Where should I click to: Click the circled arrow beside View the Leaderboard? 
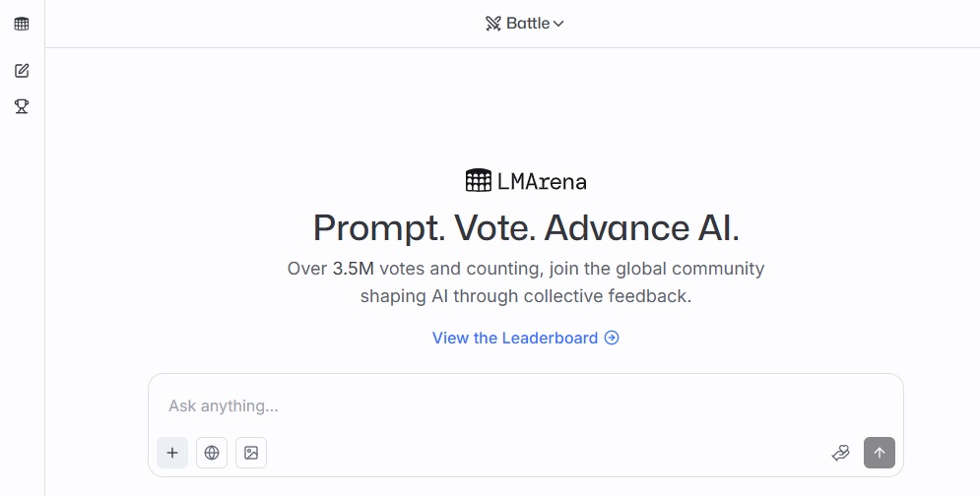tap(612, 338)
